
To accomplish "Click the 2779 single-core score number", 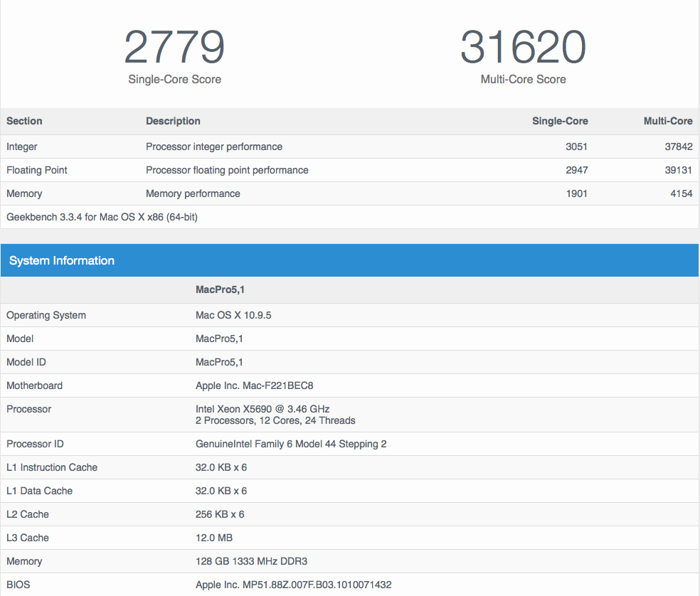I will pyautogui.click(x=174, y=47).
